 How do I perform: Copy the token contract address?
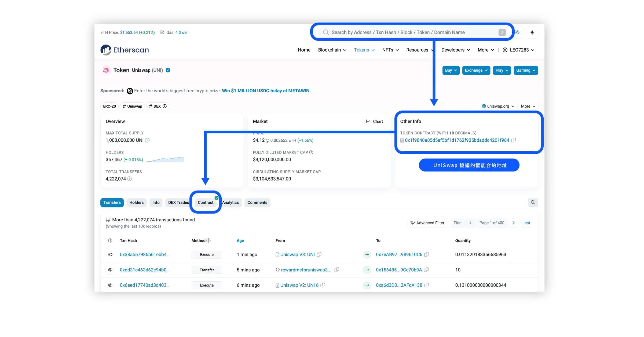pyautogui.click(x=514, y=140)
